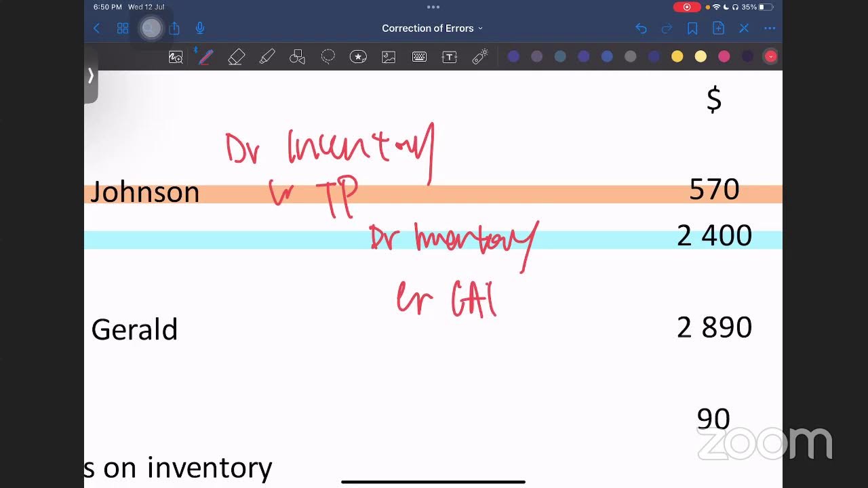The height and width of the screenshot is (488, 868).
Task: Select the zoom window tool
Action: [176, 57]
